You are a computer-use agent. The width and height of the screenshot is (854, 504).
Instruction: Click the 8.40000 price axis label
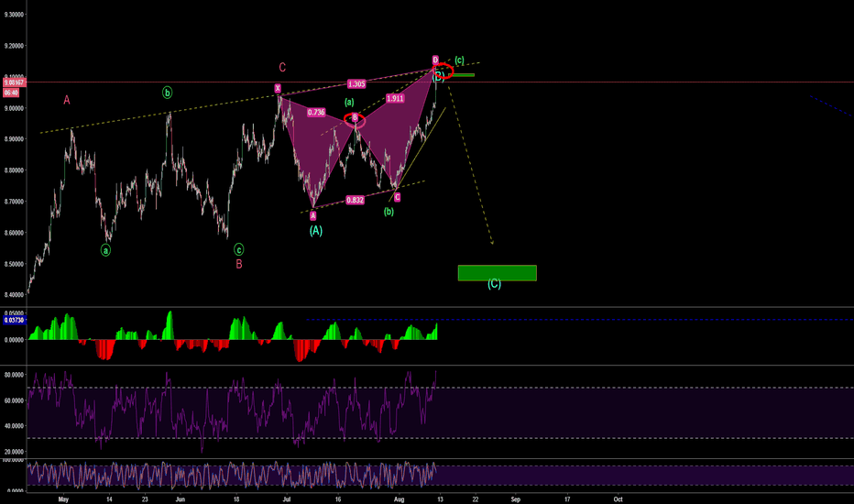click(x=14, y=295)
